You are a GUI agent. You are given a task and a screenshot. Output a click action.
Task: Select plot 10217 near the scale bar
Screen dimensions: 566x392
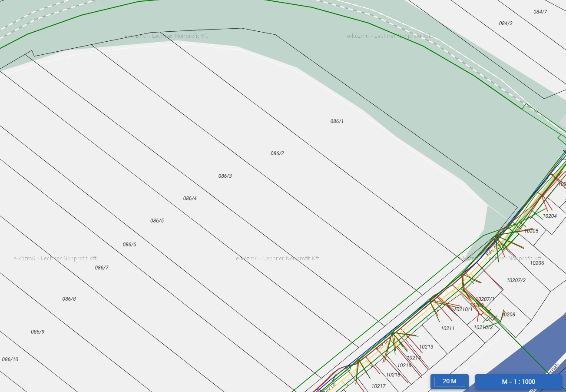coord(378,386)
